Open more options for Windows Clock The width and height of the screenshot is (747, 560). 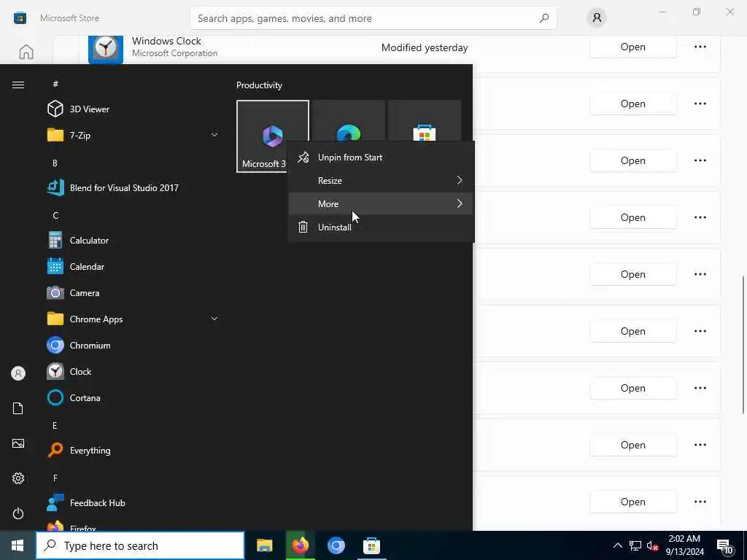pyautogui.click(x=700, y=47)
